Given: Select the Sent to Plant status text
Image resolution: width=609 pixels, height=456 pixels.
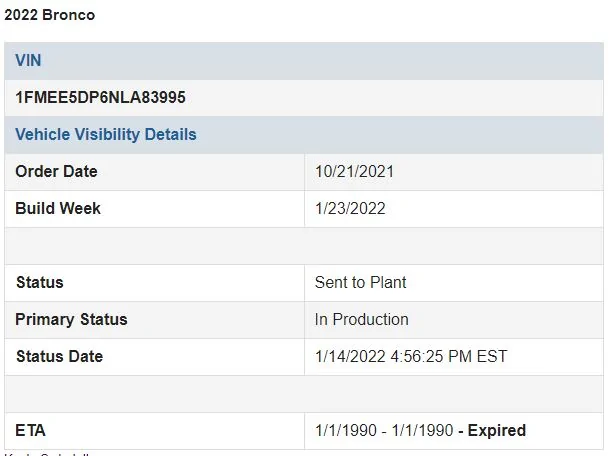Looking at the screenshot, I should click(360, 282).
